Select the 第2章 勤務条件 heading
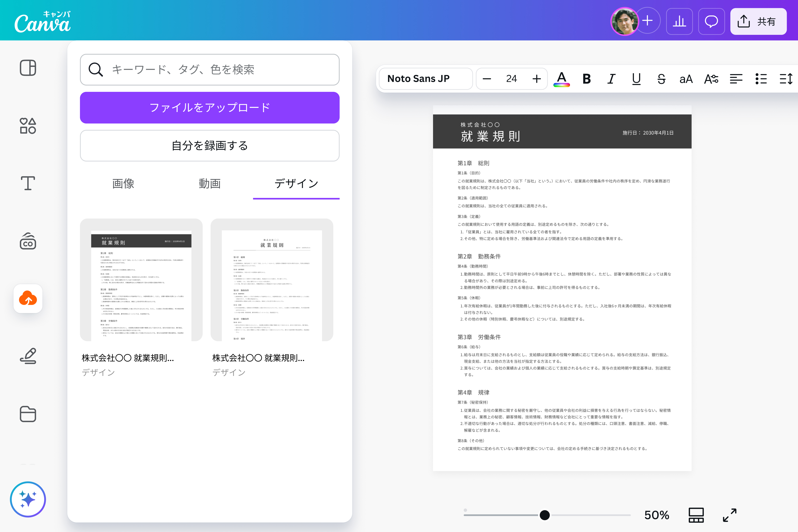Screen dimensions: 798x532 (x=479, y=256)
